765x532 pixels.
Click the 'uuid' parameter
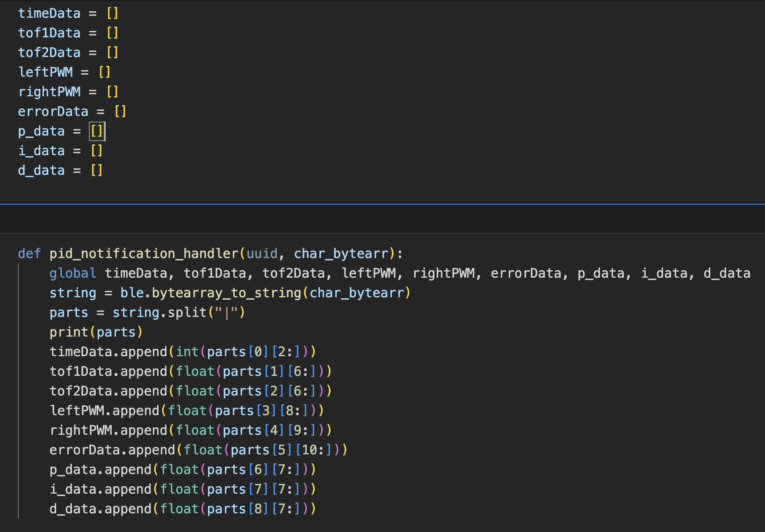(262, 253)
